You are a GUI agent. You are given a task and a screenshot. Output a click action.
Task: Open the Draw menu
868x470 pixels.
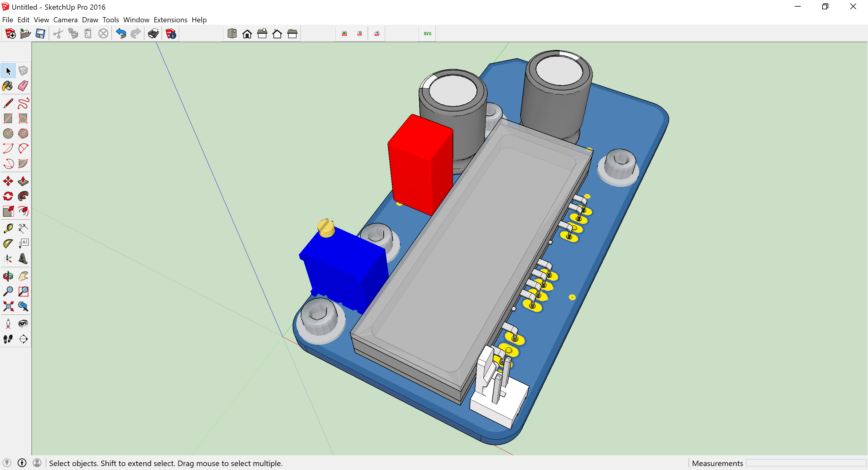(90, 20)
